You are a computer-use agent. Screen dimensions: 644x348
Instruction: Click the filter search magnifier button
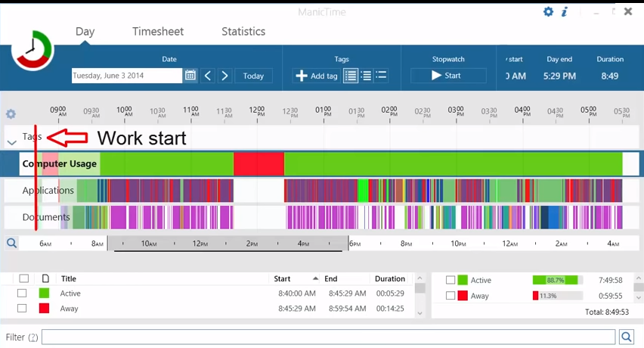click(627, 337)
